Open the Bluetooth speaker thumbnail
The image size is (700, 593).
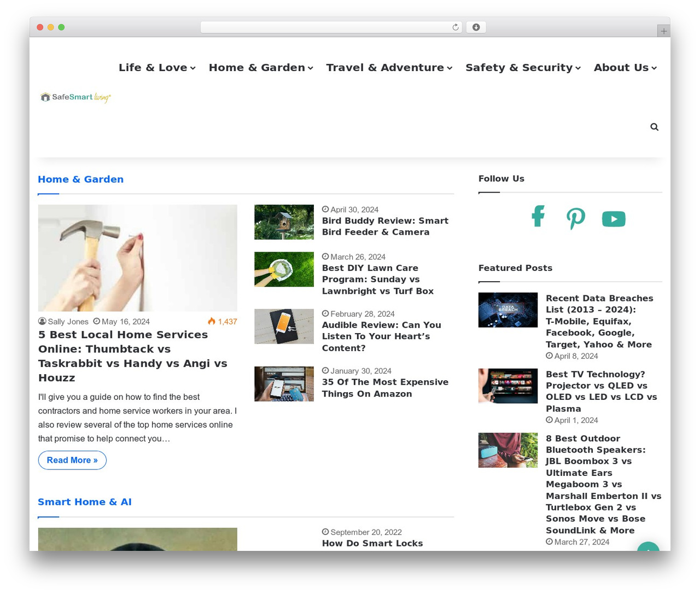click(x=508, y=450)
